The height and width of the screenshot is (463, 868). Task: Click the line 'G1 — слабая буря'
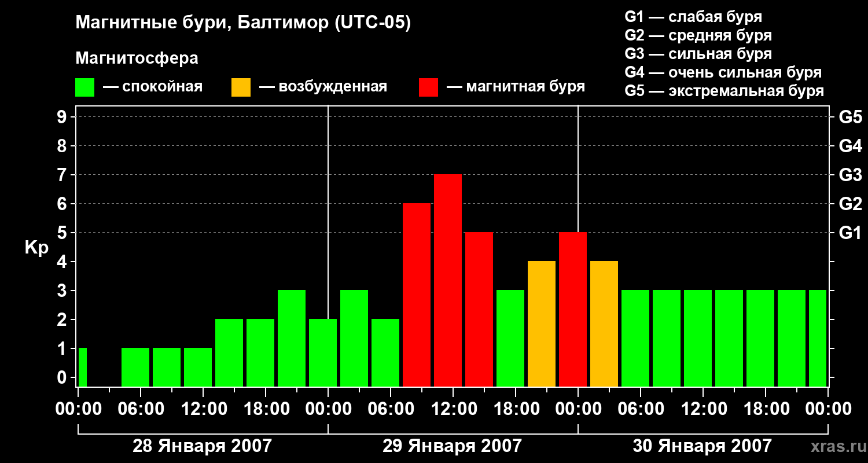click(693, 17)
